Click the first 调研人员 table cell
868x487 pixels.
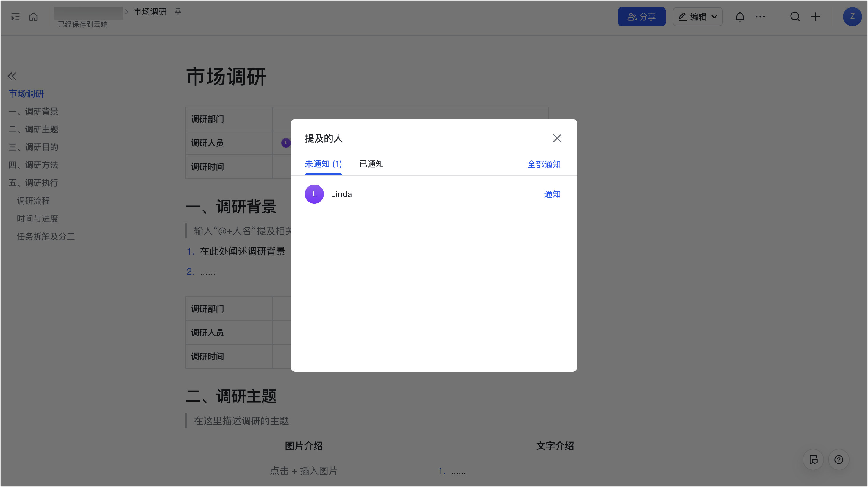point(229,143)
